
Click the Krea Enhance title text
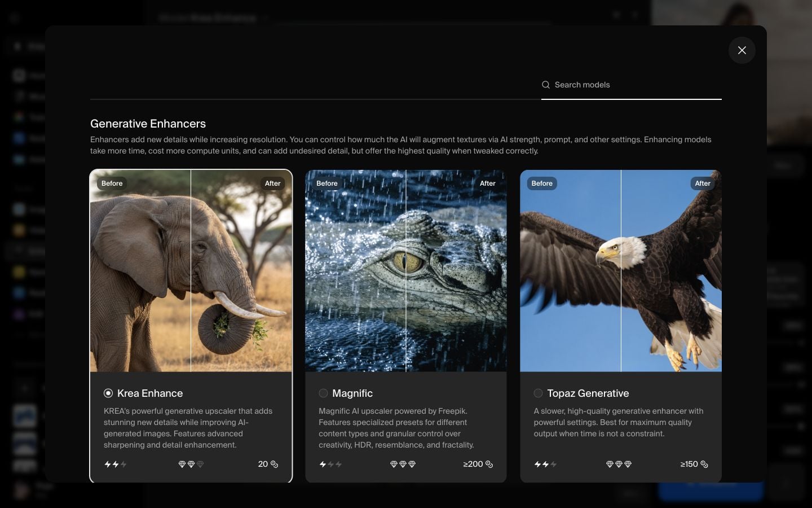[x=150, y=393]
